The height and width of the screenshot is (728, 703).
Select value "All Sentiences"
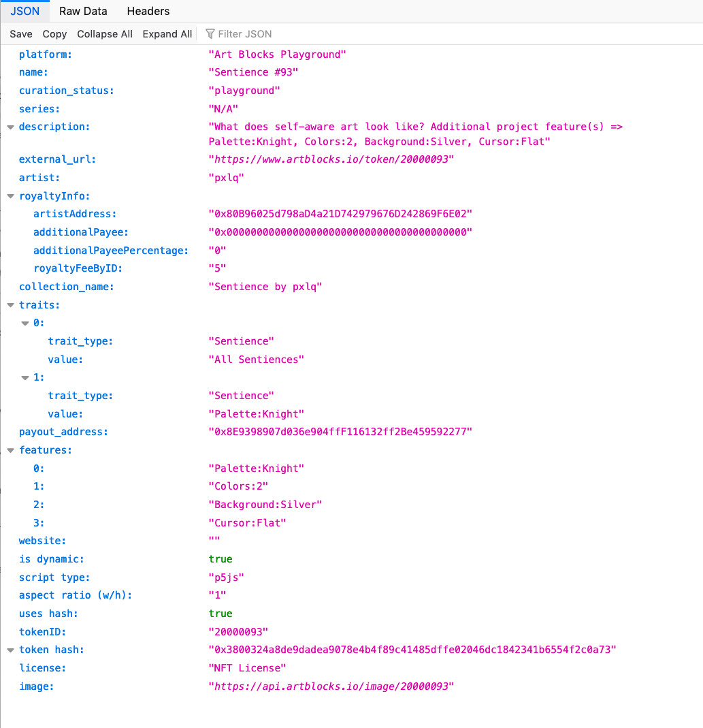pyautogui.click(x=256, y=360)
